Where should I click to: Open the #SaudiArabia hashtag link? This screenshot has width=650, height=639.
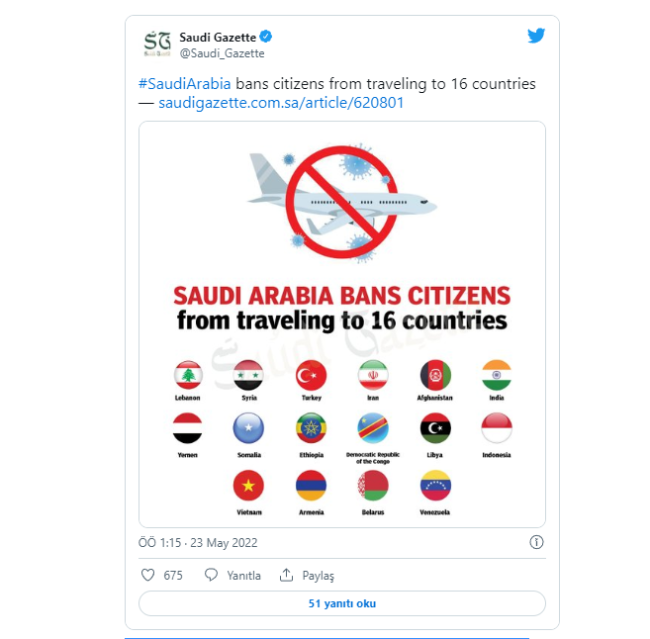tap(184, 84)
